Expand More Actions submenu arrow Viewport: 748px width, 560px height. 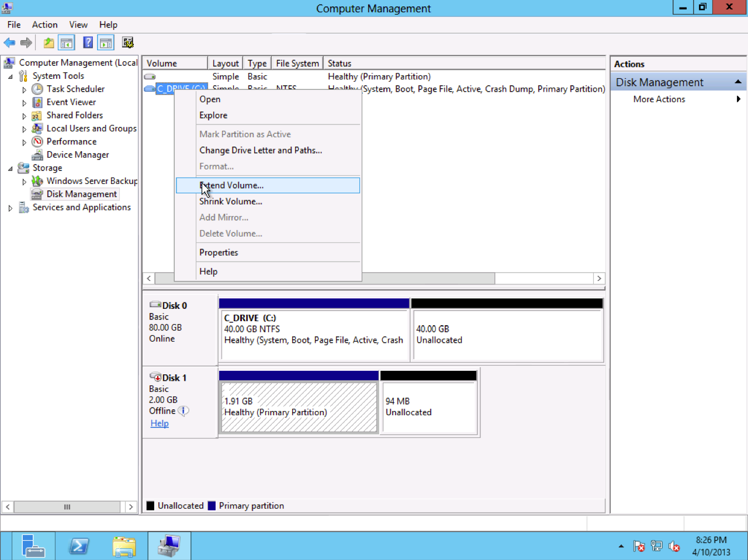pyautogui.click(x=739, y=99)
